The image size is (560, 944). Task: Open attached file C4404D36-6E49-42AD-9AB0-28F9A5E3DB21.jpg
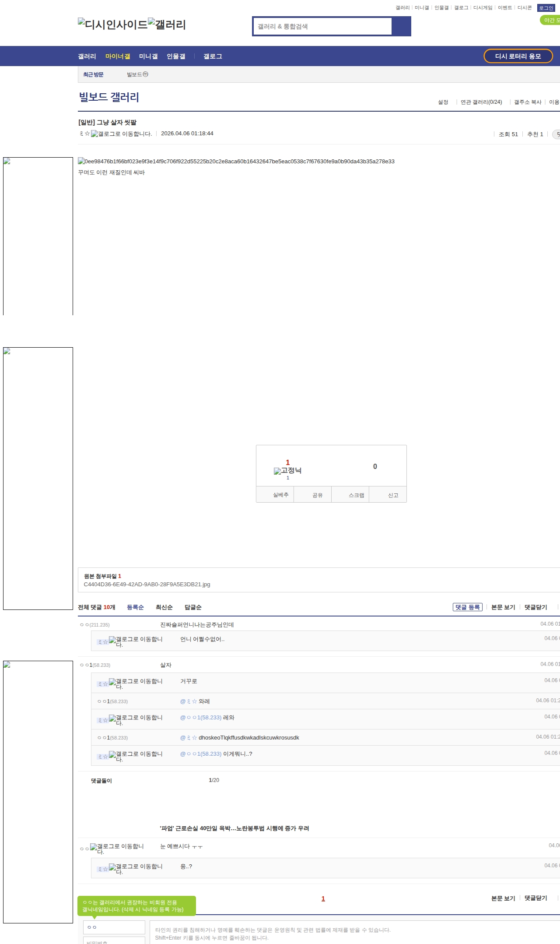point(147,584)
